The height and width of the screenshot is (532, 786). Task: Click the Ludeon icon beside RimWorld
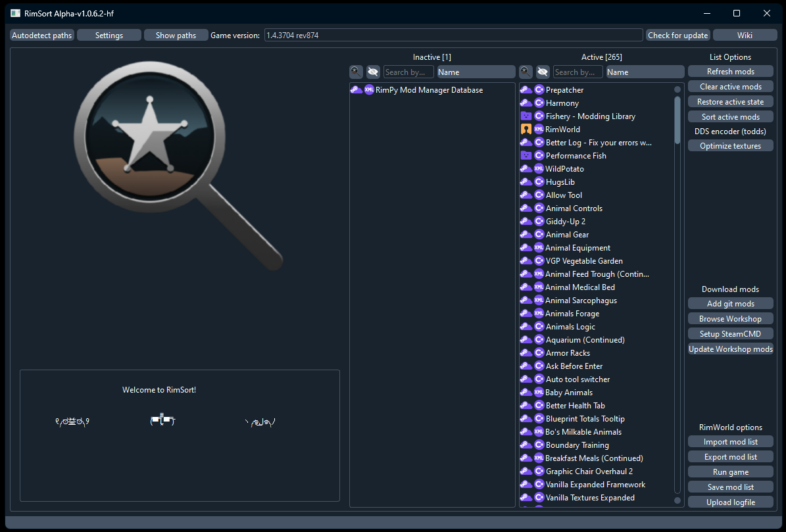pyautogui.click(x=526, y=130)
